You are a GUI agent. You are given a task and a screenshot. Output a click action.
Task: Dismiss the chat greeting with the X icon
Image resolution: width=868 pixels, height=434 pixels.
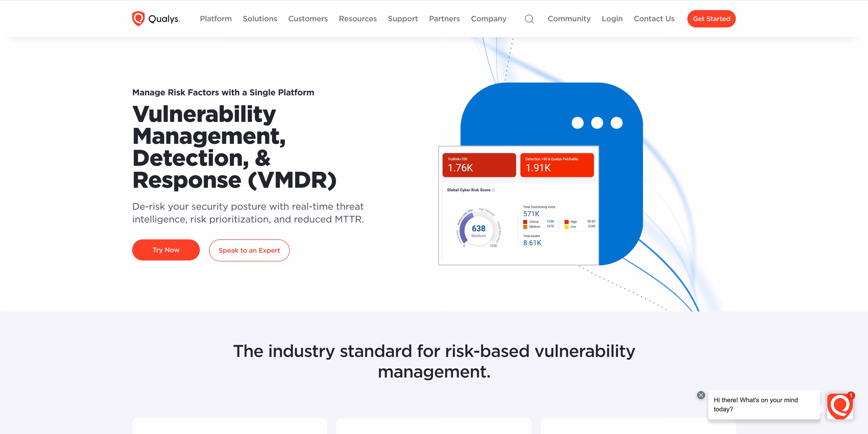[x=701, y=395]
